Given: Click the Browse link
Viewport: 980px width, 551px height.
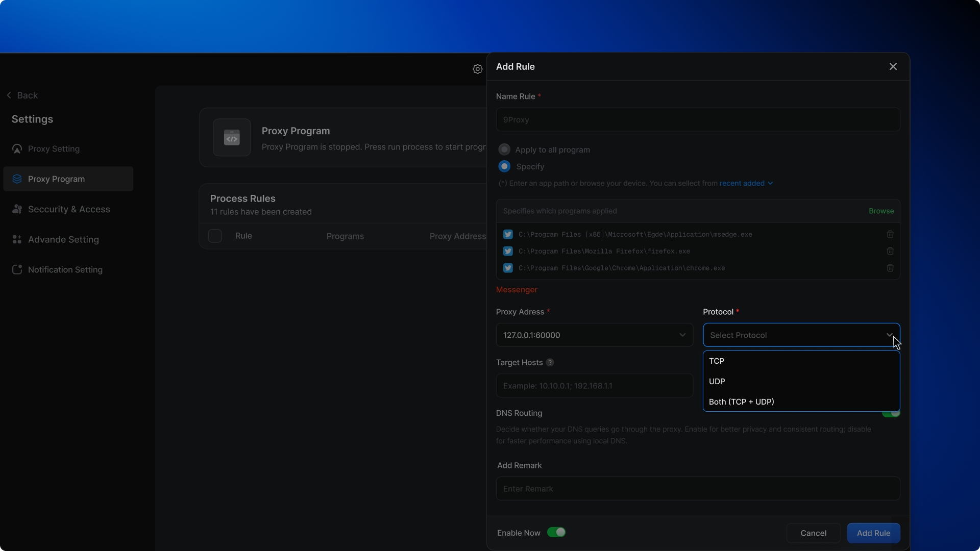Looking at the screenshot, I should [881, 211].
